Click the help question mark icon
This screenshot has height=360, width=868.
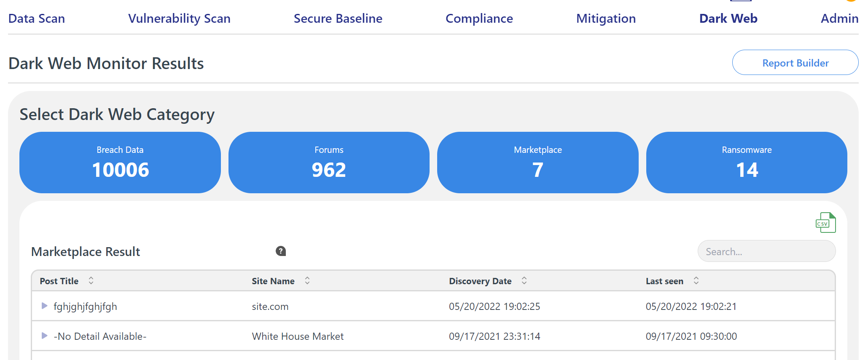281,251
